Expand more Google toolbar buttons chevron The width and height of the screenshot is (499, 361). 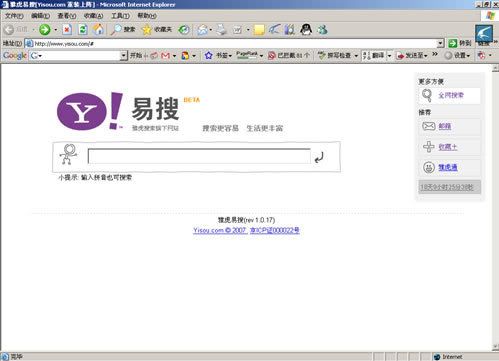pos(435,54)
